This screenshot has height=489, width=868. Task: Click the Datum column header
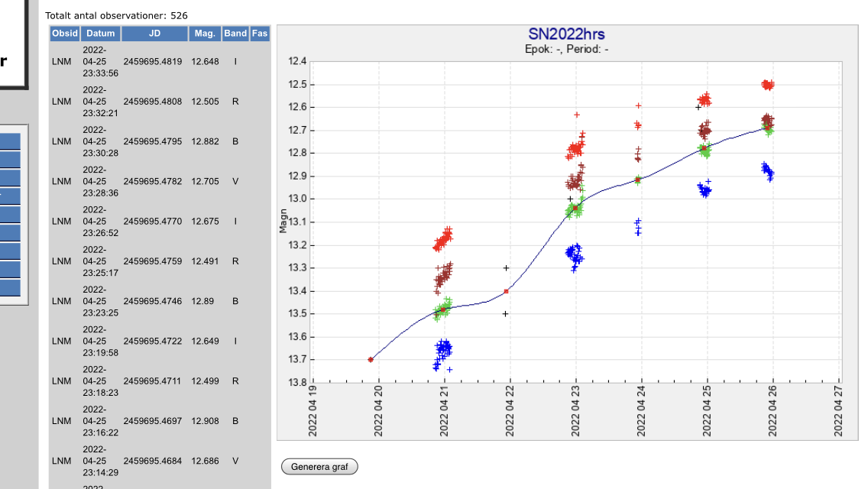tap(101, 34)
